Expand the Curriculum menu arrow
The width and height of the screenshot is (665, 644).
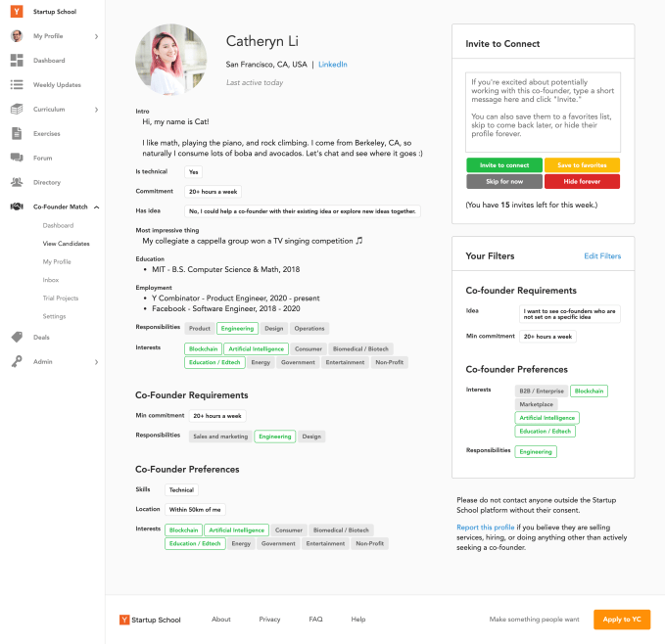click(x=96, y=110)
